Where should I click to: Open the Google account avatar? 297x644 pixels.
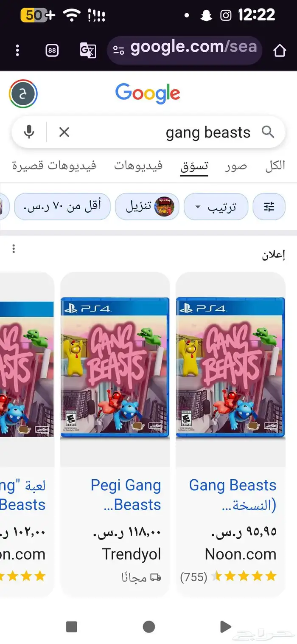point(23,93)
